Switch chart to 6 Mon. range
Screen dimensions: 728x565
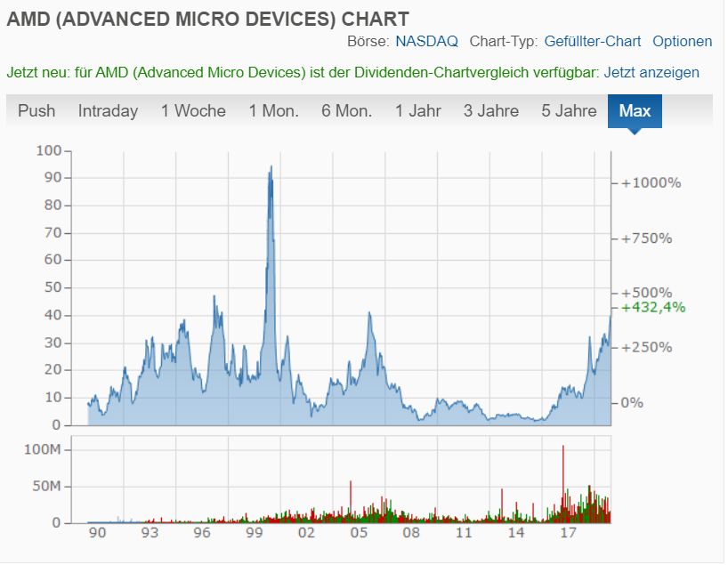point(346,111)
